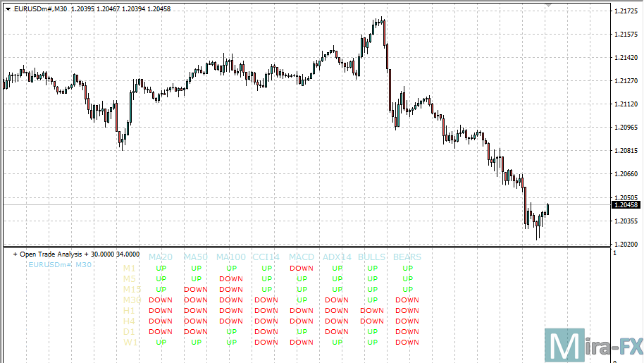Click the triangle beside EURUSDm#,M30 title
This screenshot has width=644, height=363.
tap(8, 7)
